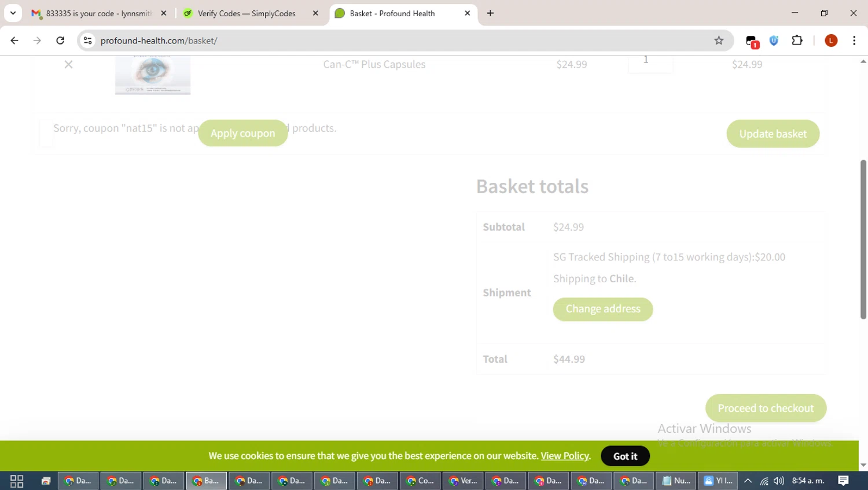Open the File Explorer taskbar icon
The width and height of the screenshot is (868, 490).
coord(46,481)
